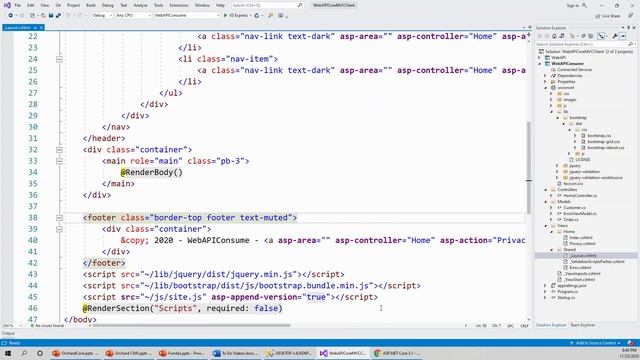Collapse the code block at line 24
640x360 pixels.
[x=59, y=59]
